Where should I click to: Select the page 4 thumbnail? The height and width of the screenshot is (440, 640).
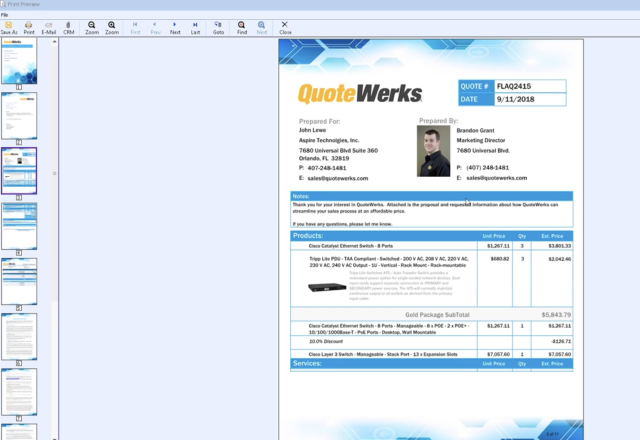[19, 226]
